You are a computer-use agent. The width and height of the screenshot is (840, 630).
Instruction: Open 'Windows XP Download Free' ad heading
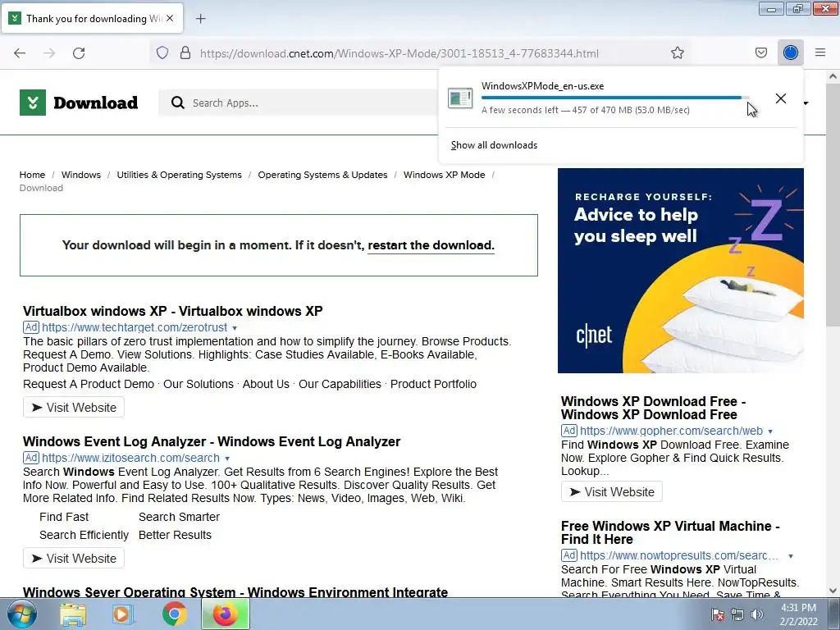click(653, 408)
